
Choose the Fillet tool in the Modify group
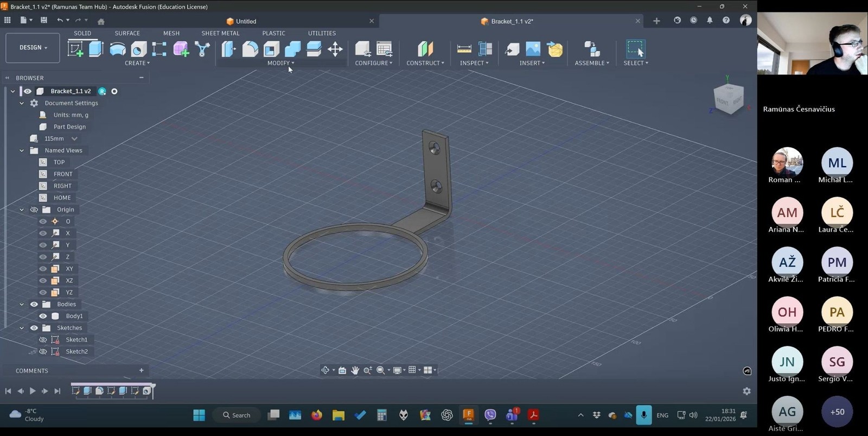[250, 49]
